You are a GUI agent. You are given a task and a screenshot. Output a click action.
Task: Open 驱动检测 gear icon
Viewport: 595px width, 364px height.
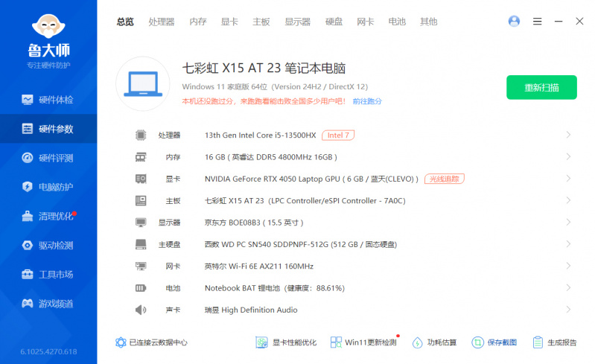point(28,245)
